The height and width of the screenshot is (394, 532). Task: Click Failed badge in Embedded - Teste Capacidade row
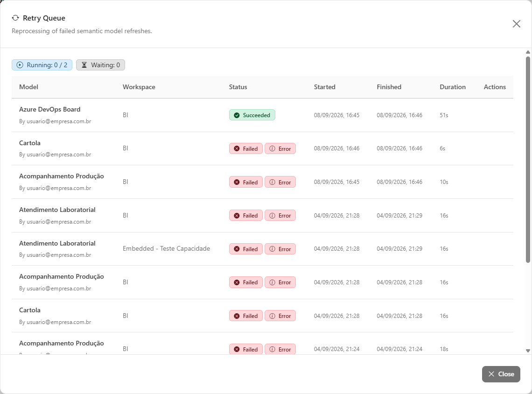(246, 249)
